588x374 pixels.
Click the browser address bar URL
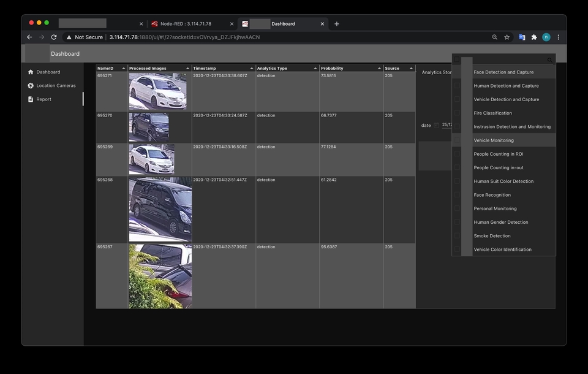184,37
